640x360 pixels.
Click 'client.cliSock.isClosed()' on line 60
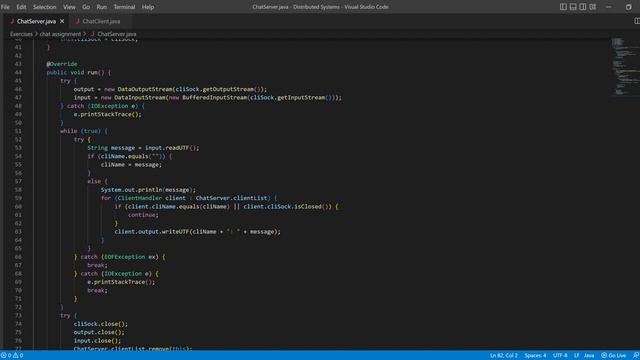(287, 207)
